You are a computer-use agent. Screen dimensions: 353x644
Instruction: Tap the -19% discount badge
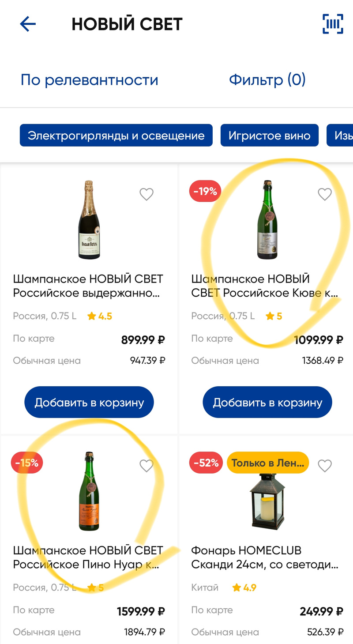tap(205, 192)
